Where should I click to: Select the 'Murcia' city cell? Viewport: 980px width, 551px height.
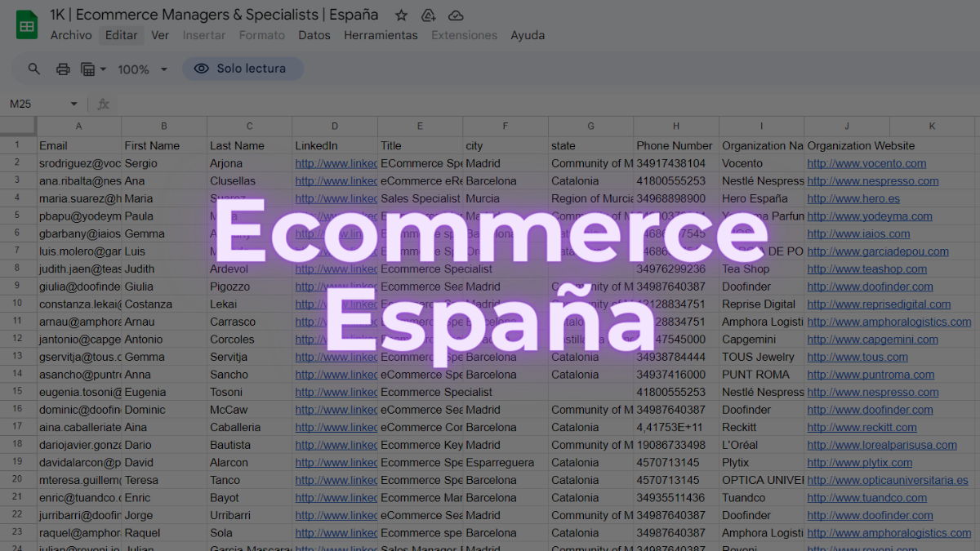(x=506, y=198)
